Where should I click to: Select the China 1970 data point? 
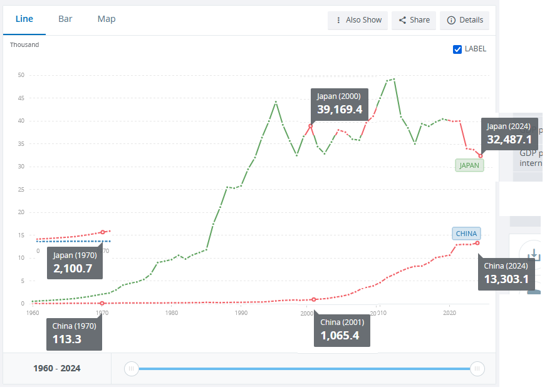(102, 303)
